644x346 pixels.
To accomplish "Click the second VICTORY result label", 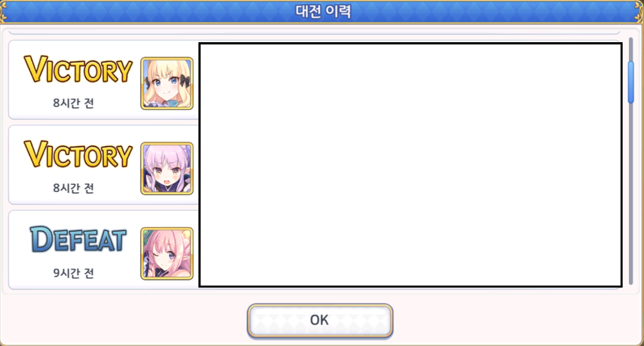I will tap(78, 154).
